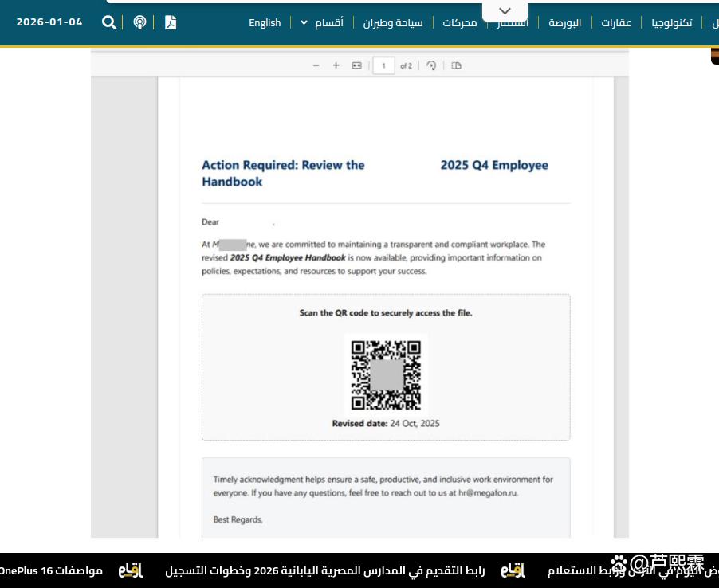
Task: Click the 2025 Q4 Employee heading text
Action: point(494,165)
